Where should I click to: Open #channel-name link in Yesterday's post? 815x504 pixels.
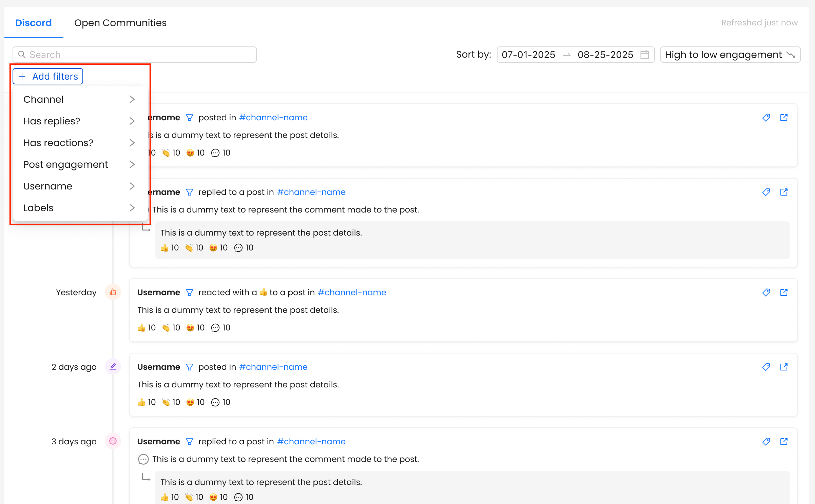[352, 293]
